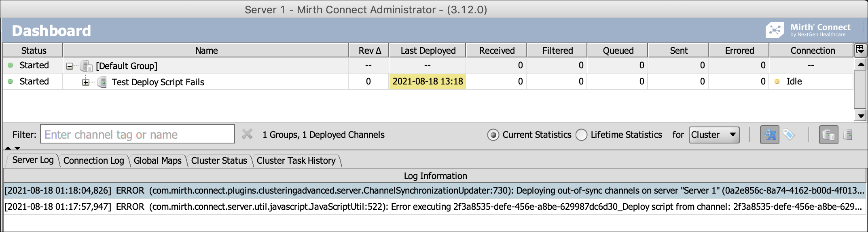Sort by Received column header
Screen dimensions: 868x232
point(496,50)
